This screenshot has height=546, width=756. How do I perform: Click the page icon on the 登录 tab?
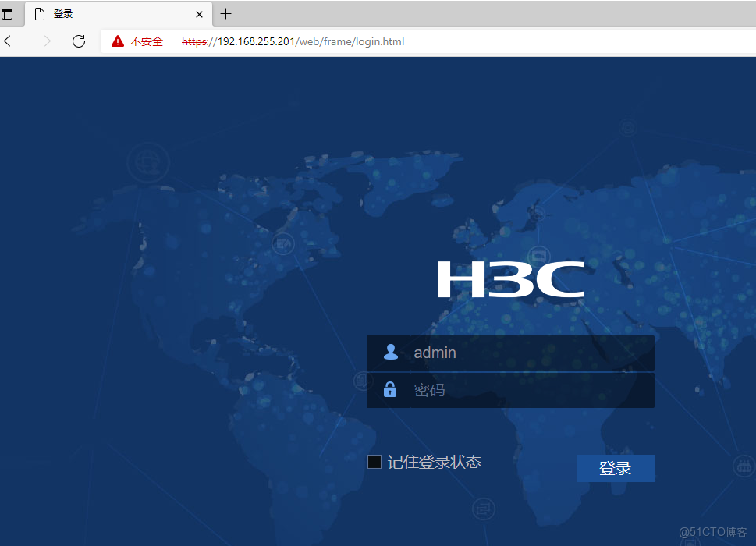pyautogui.click(x=40, y=13)
